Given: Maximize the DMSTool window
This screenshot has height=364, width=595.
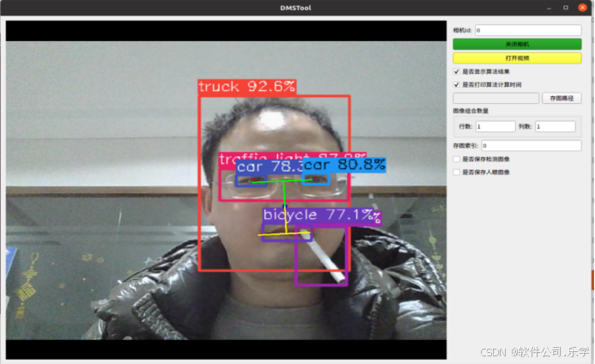Looking at the screenshot, I should coord(566,8).
